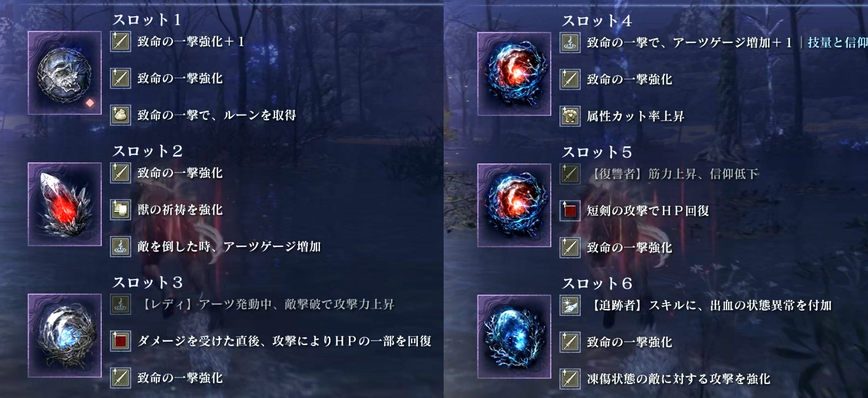This screenshot has width=868, height=398.
Task: Click the arts gauge icon in Slot 2
Action: [121, 246]
